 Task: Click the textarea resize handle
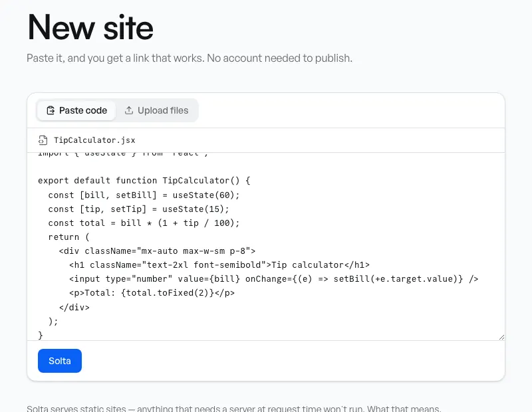[501, 337]
